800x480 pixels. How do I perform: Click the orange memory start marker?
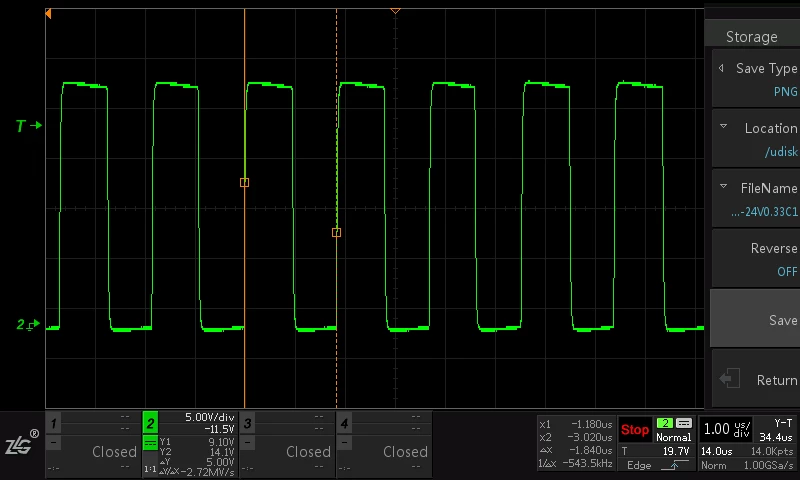48,14
